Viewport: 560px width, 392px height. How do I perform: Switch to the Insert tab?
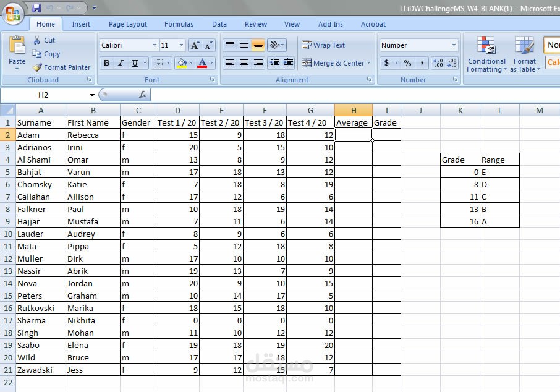[81, 24]
